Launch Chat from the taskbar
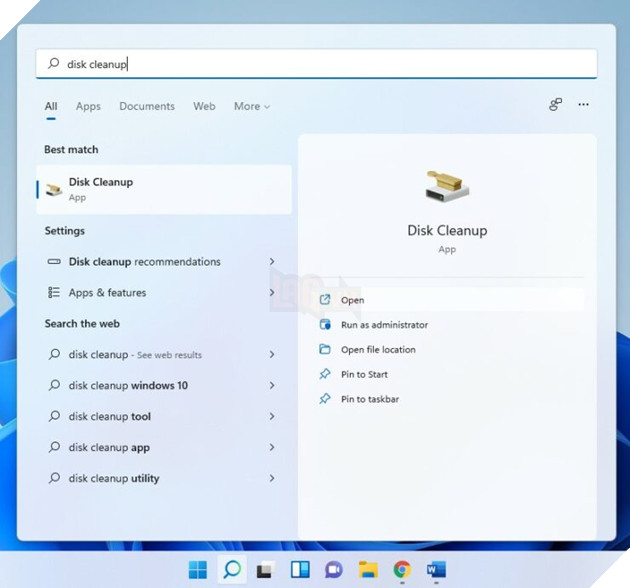This screenshot has width=630, height=588. click(334, 570)
